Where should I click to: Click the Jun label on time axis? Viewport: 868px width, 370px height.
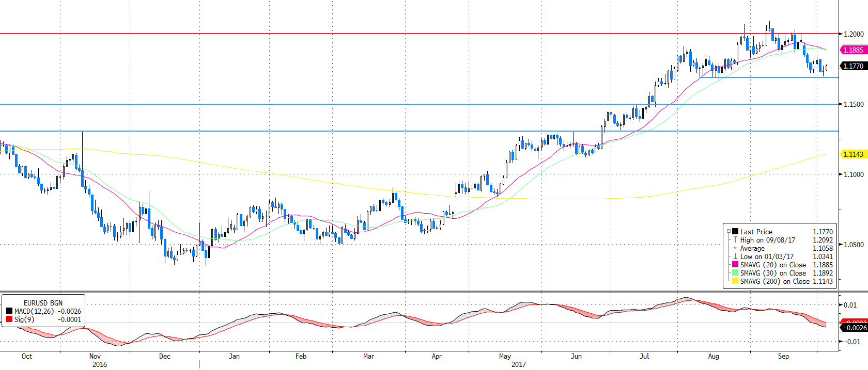[x=576, y=356]
